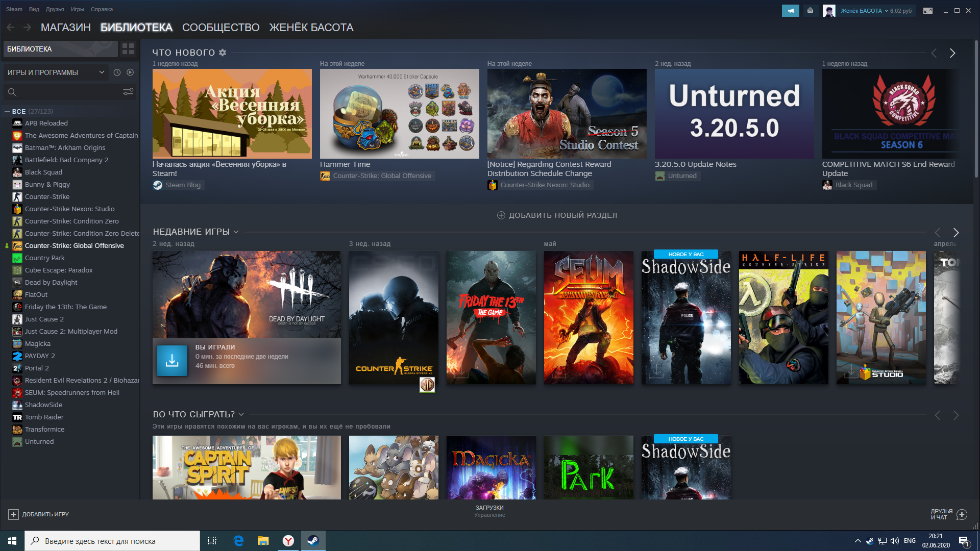Open the Steam menu

14,9
